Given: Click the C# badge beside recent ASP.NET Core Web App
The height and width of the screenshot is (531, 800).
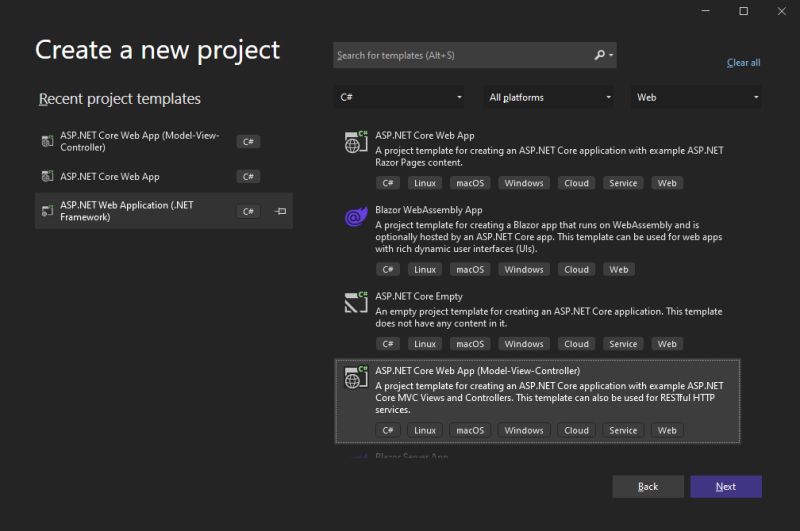Looking at the screenshot, I should pyautogui.click(x=248, y=176).
